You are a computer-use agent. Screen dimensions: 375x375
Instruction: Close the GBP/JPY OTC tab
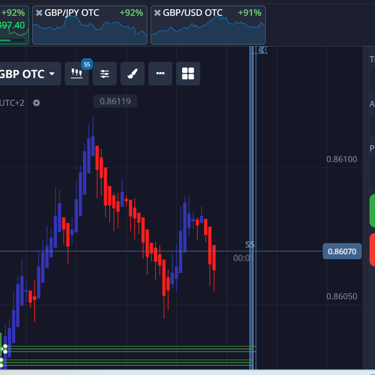click(39, 13)
